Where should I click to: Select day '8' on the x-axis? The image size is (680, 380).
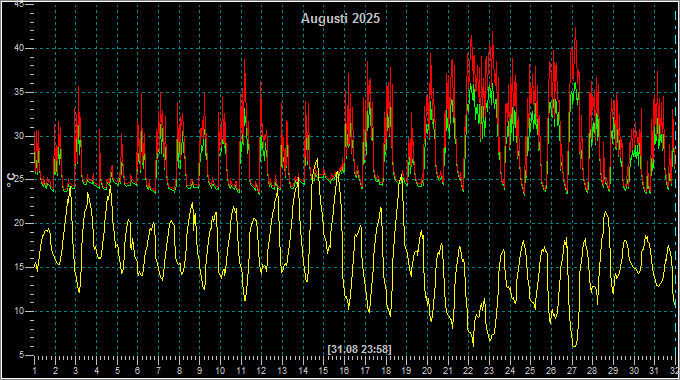click(179, 371)
